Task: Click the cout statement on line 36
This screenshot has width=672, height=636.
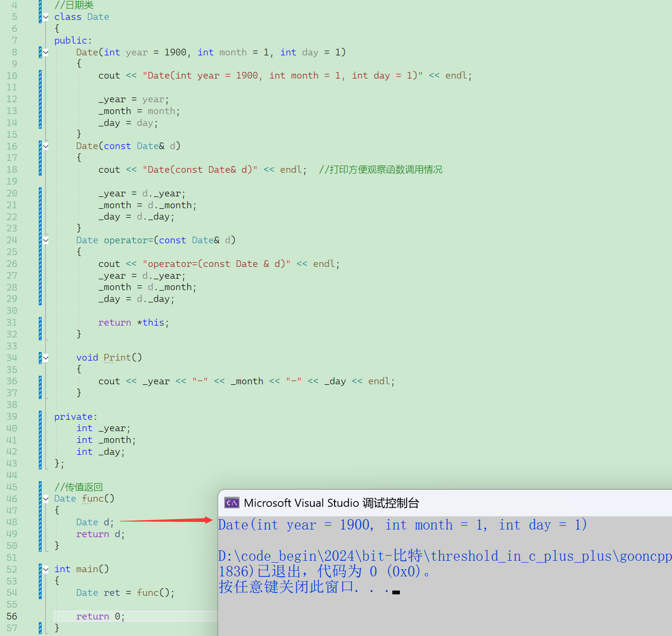Action: click(x=247, y=381)
